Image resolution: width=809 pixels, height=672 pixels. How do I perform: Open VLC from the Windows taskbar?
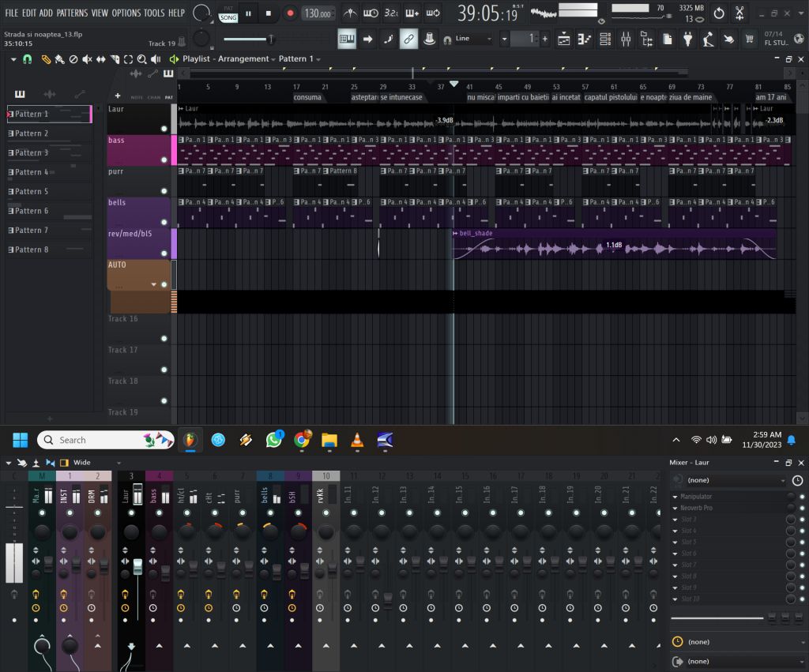(357, 441)
